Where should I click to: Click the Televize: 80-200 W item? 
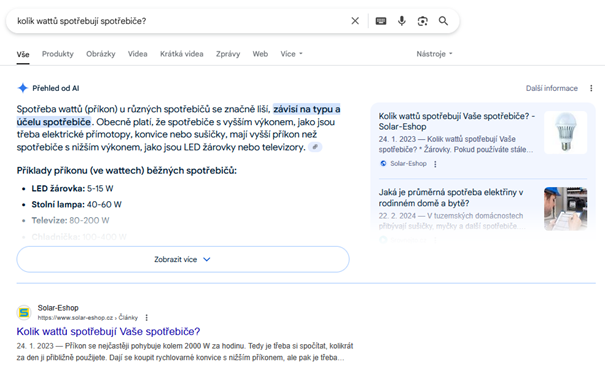coord(70,220)
